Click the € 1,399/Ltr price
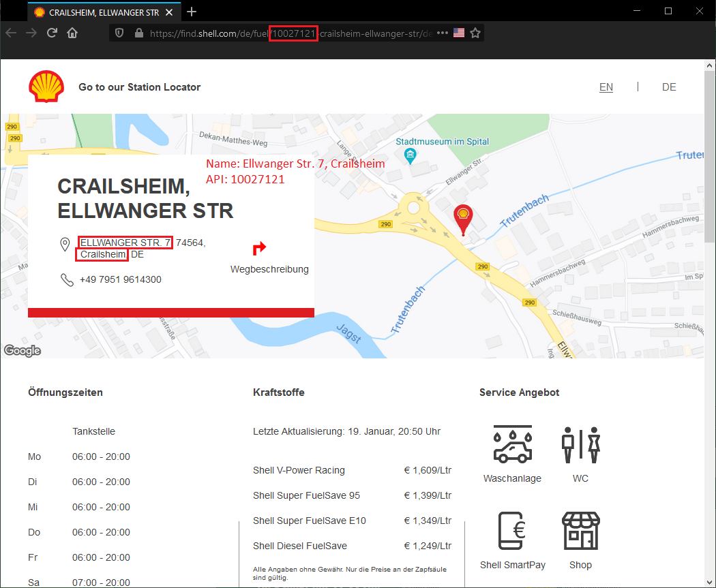 pyautogui.click(x=428, y=495)
